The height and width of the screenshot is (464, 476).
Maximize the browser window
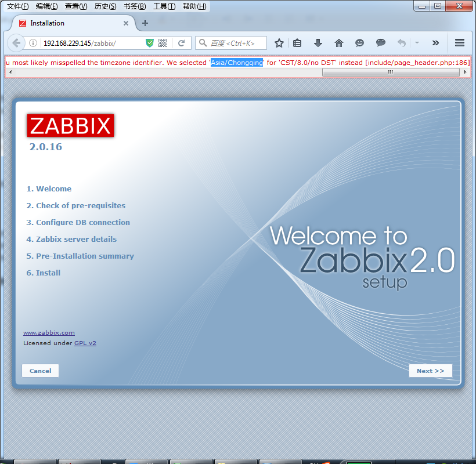[438, 6]
